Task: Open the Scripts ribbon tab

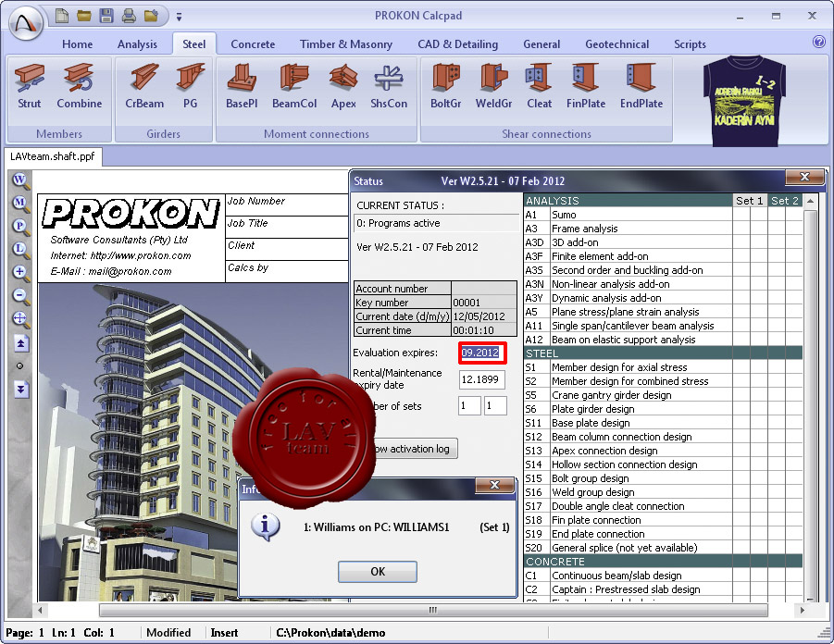Action: coord(690,44)
